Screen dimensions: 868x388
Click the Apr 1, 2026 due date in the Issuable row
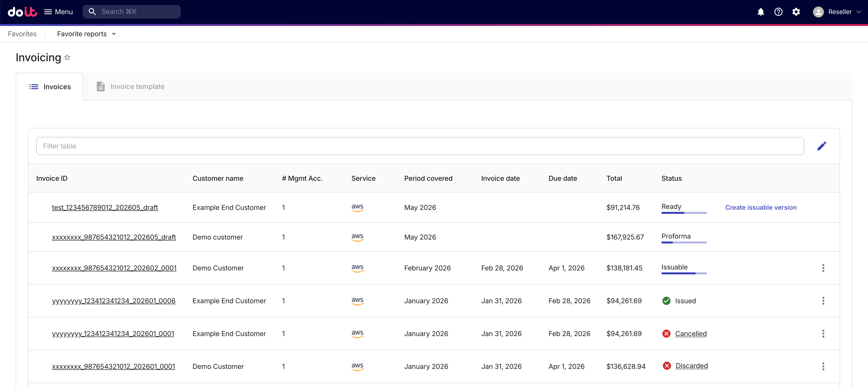pos(566,268)
